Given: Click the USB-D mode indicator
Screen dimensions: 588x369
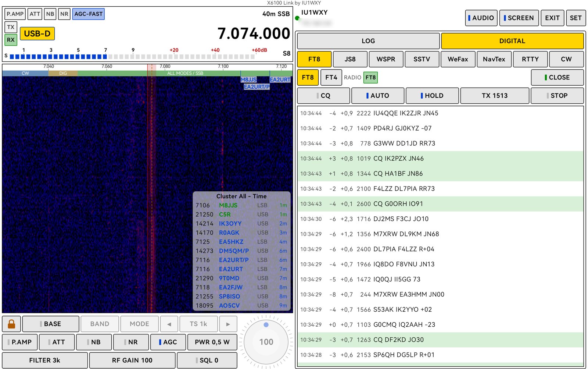Looking at the screenshot, I should click(37, 33).
